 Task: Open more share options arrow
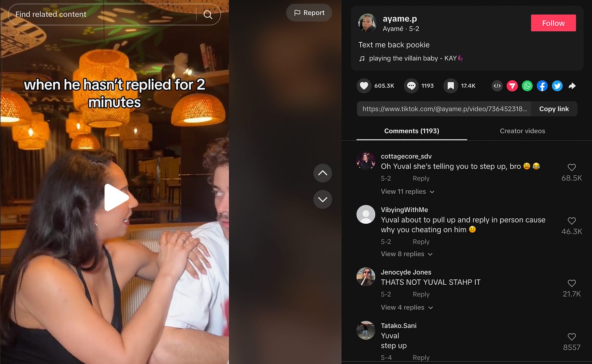572,86
